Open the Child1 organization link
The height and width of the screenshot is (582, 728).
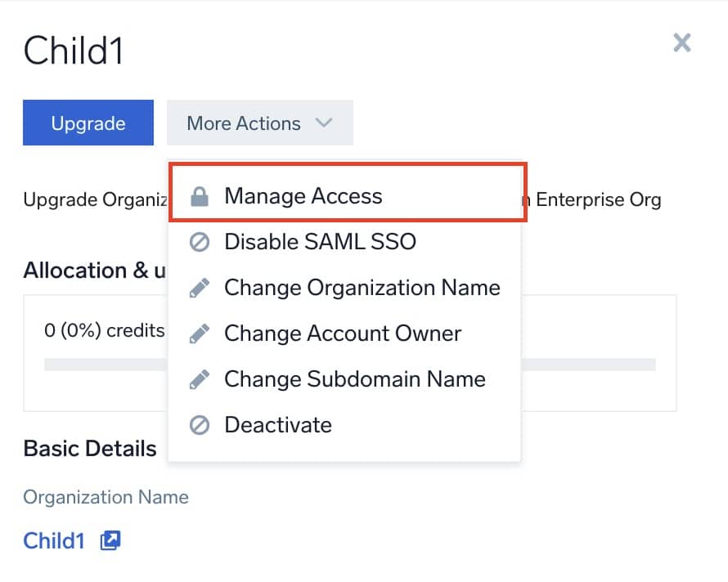coord(53,540)
